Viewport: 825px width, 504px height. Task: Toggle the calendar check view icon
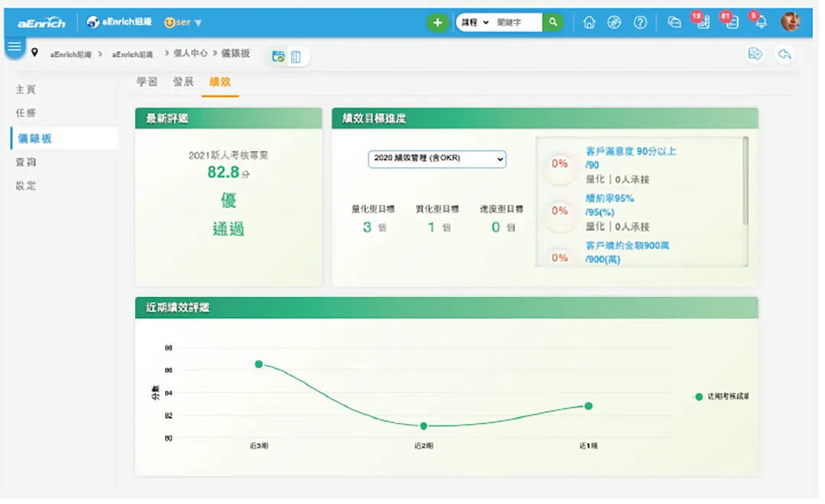(279, 57)
